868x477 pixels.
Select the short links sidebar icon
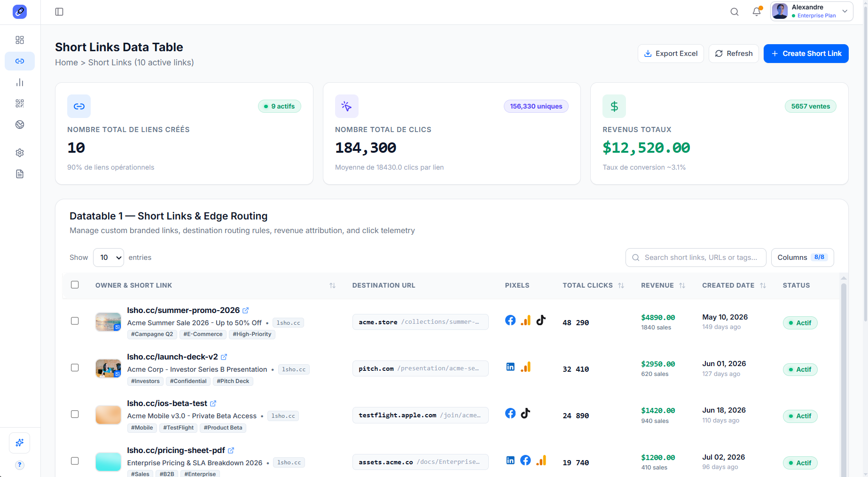[20, 61]
